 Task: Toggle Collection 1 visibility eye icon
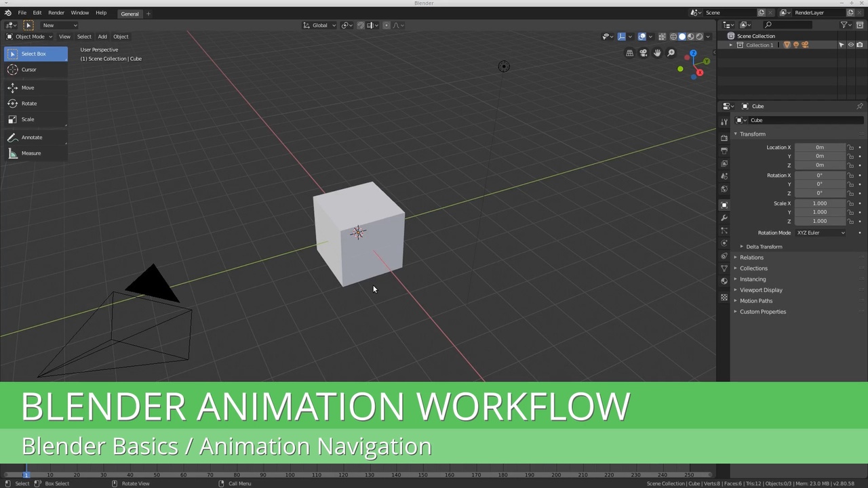[x=851, y=45]
